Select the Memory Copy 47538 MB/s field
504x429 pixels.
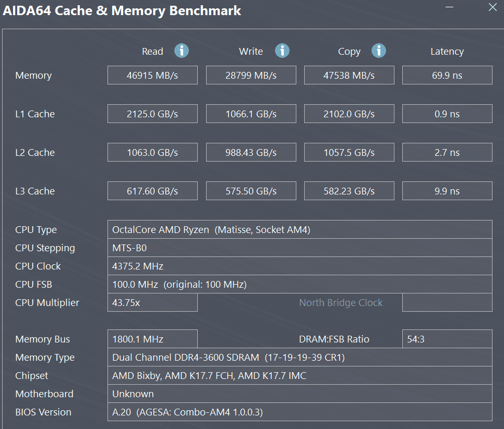[x=349, y=75]
